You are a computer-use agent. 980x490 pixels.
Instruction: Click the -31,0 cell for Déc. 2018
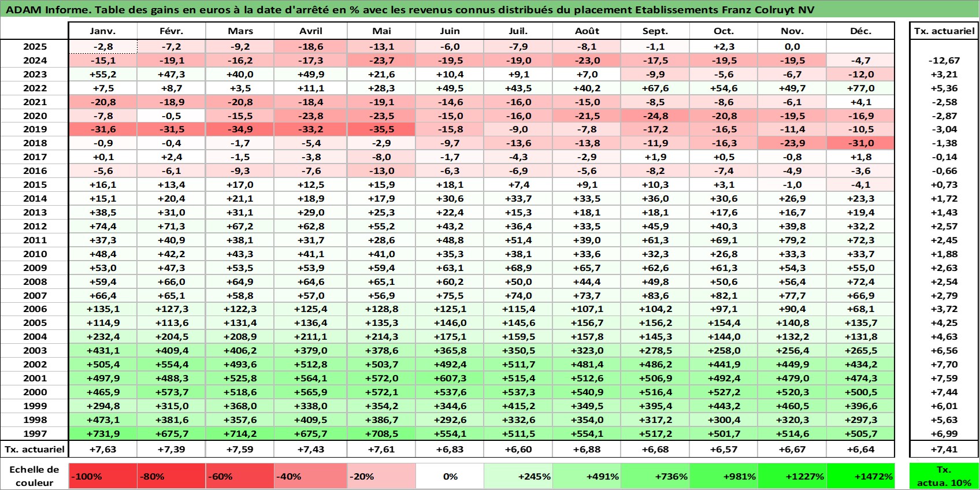(x=860, y=143)
